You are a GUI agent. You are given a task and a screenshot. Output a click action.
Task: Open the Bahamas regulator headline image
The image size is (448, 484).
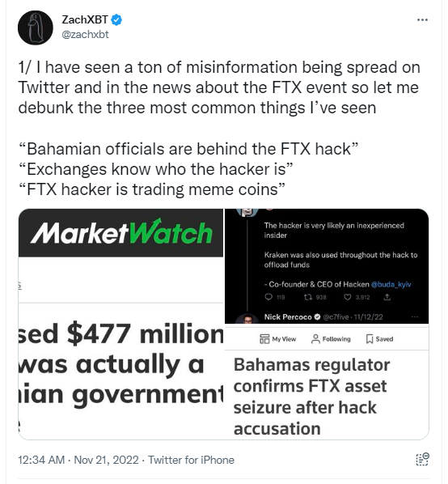tap(327, 382)
